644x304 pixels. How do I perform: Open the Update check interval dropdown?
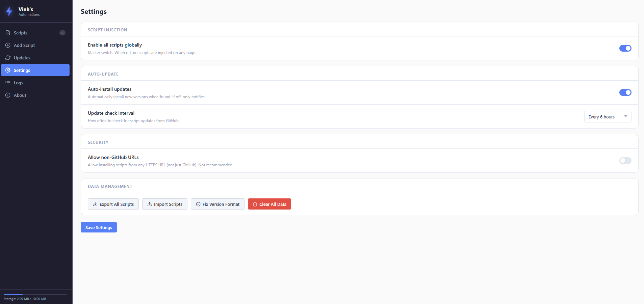(x=608, y=117)
